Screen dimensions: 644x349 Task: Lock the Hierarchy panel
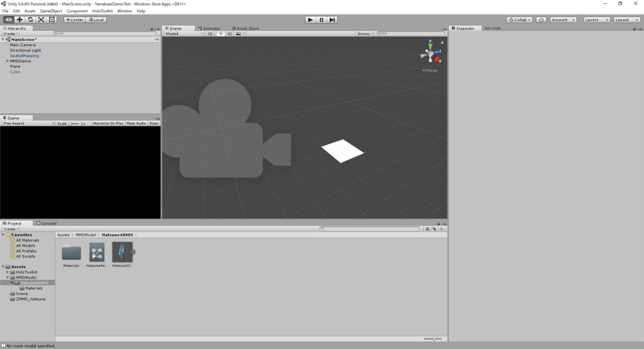(x=152, y=29)
